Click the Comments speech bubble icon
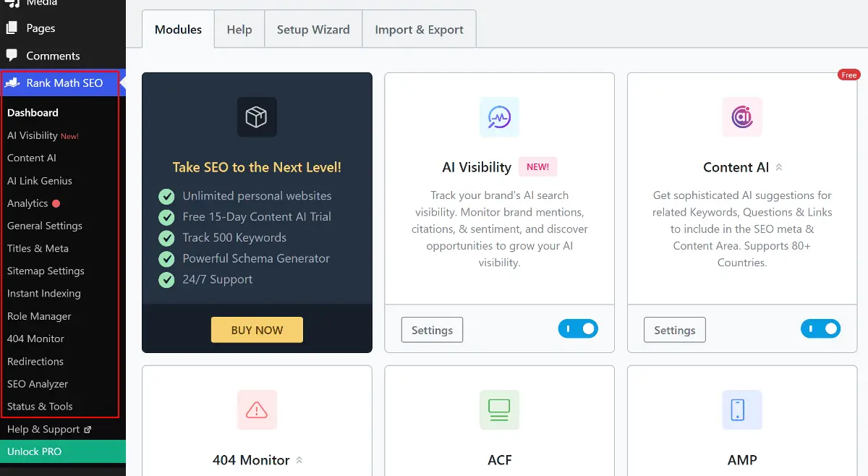 [x=12, y=55]
